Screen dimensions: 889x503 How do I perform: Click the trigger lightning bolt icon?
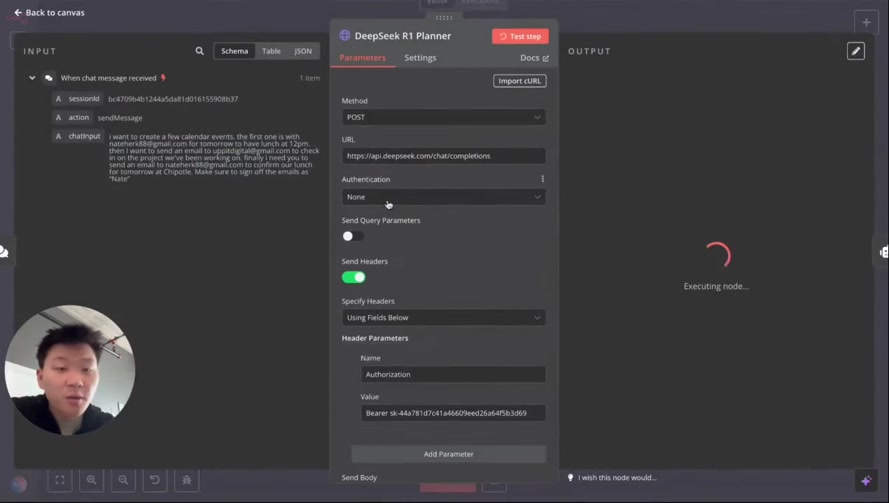pyautogui.click(x=163, y=78)
